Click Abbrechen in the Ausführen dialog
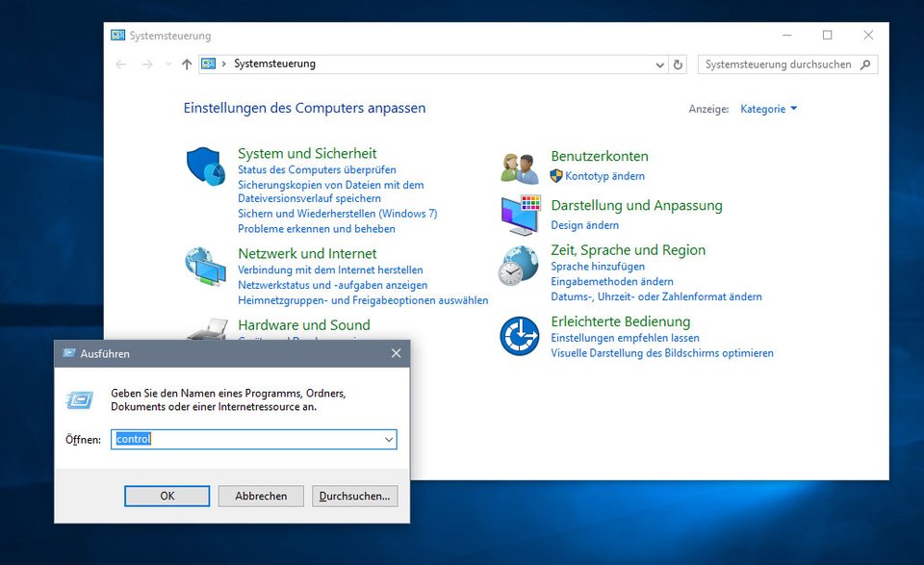Screen dimensions: 924x565 pyautogui.click(x=261, y=496)
